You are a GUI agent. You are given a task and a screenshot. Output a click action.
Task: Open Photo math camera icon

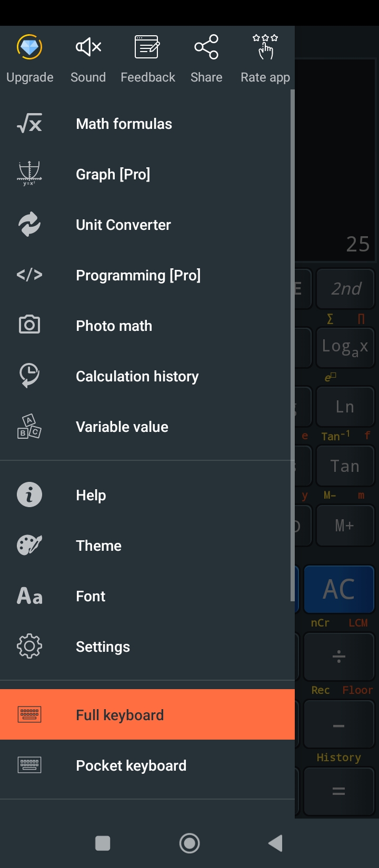(29, 325)
